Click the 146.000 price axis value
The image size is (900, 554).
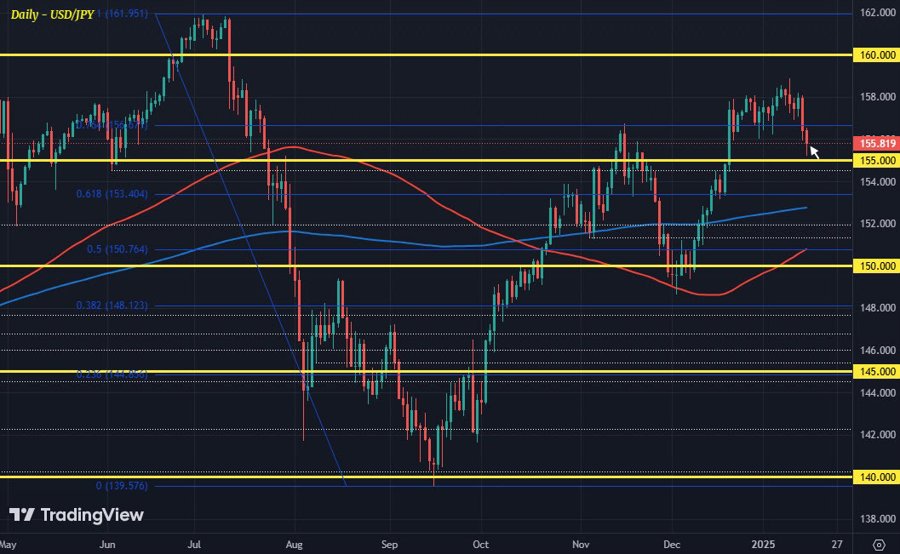click(878, 350)
